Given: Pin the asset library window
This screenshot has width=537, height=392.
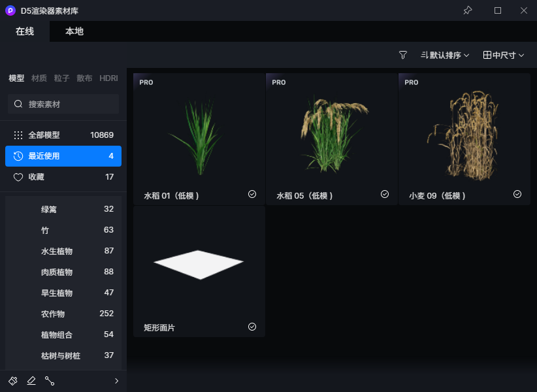Looking at the screenshot, I should coord(468,10).
